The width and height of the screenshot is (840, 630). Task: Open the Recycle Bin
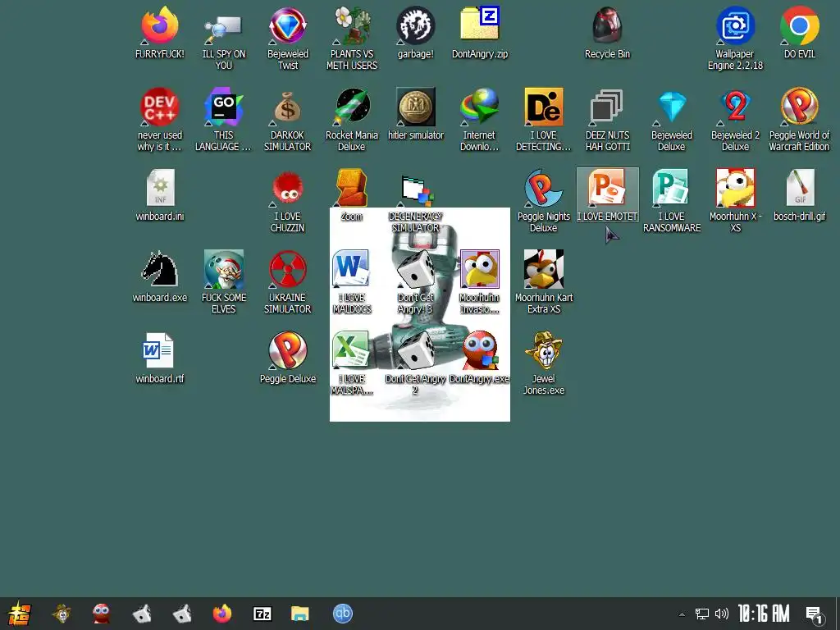tap(607, 33)
